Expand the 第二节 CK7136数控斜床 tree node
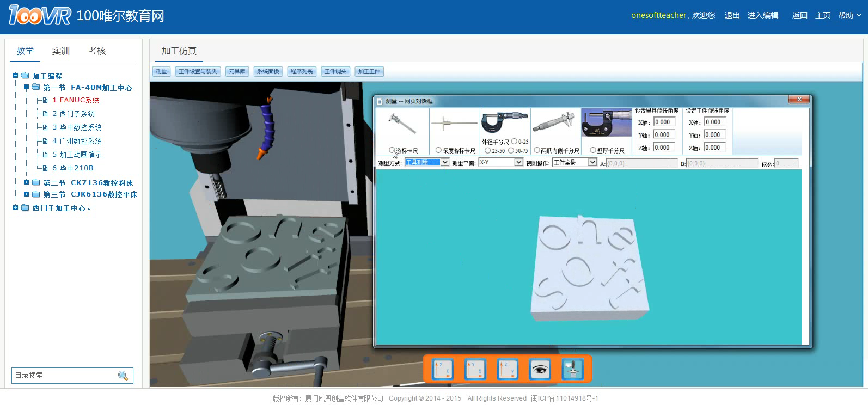The height and width of the screenshot is (405, 868). point(26,182)
